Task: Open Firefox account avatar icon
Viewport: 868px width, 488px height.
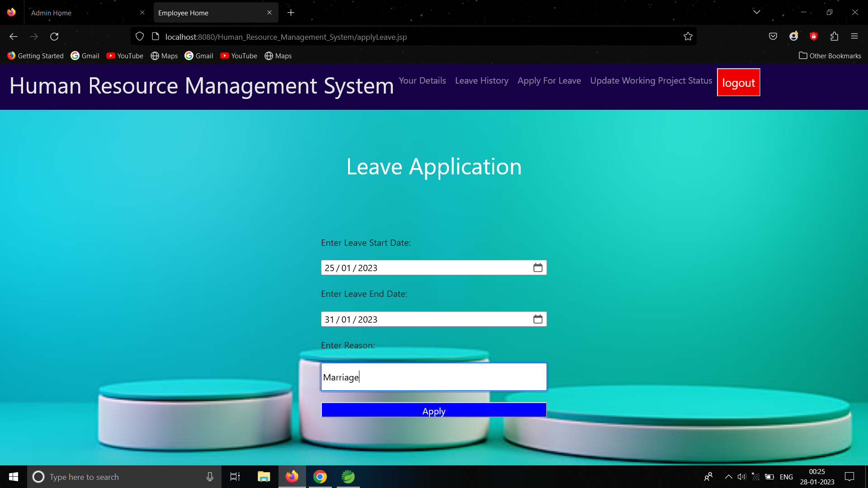Action: 793,37
